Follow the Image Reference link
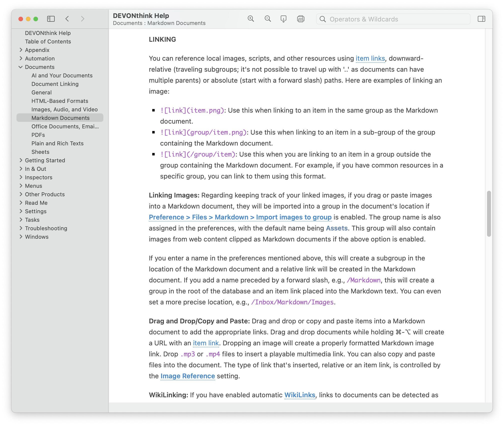Screen dimensions: 504x426 click(188, 376)
